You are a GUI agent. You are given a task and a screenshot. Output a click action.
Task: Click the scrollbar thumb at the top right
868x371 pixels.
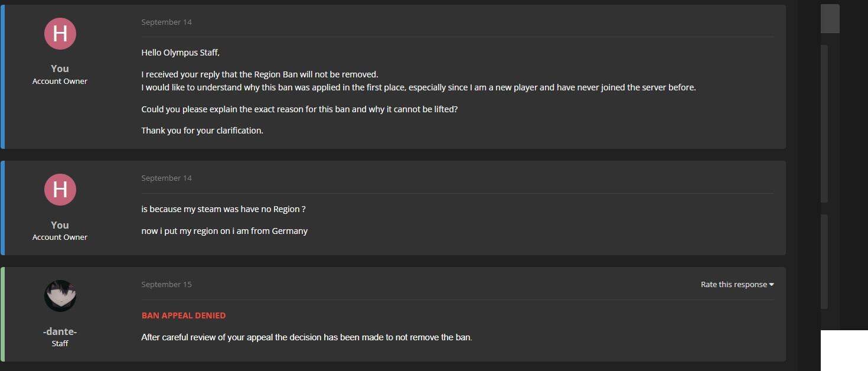coord(830,18)
